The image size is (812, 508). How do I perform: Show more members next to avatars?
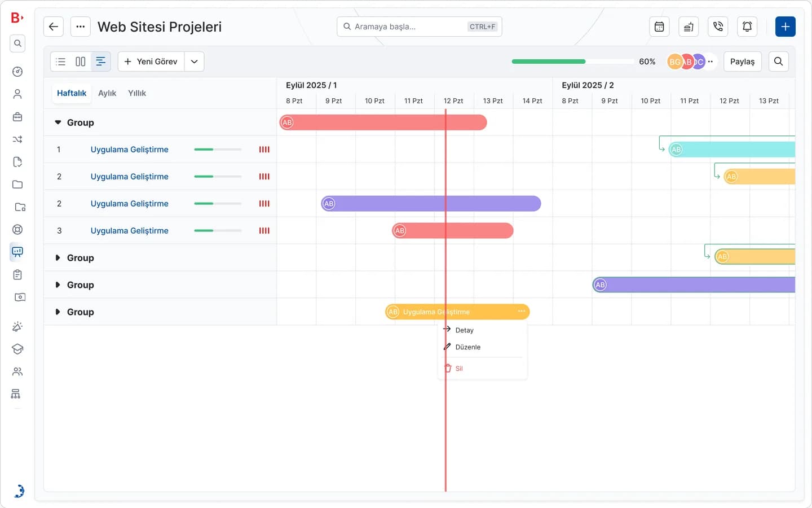[x=710, y=62]
